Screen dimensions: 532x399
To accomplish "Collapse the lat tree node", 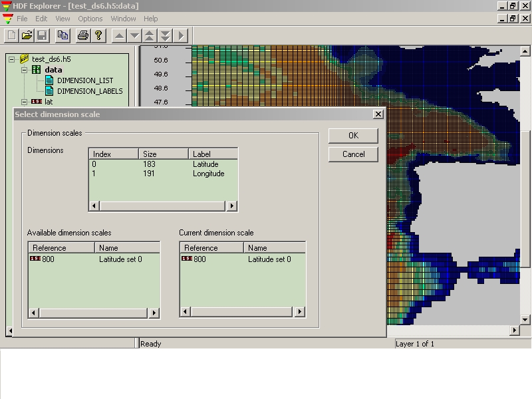I will pos(25,102).
